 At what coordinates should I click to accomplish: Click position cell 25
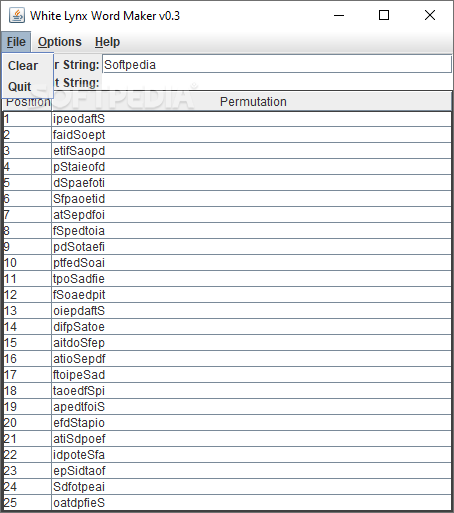(27, 503)
